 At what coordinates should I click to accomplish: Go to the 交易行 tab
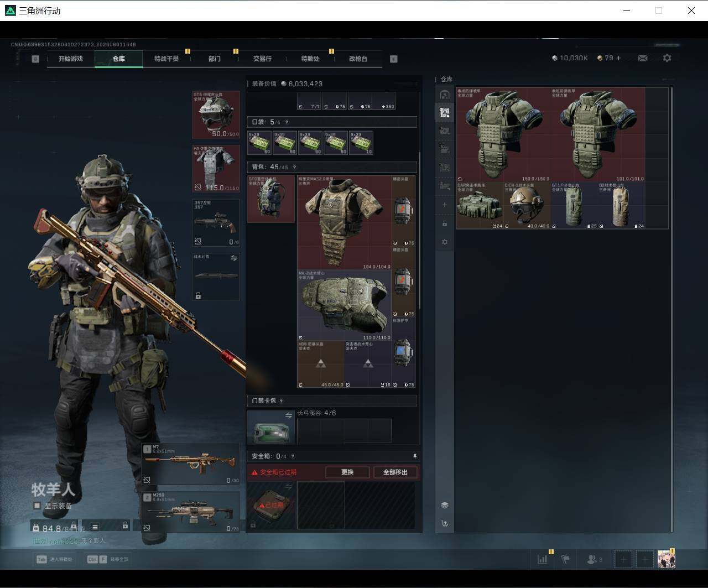pos(262,59)
